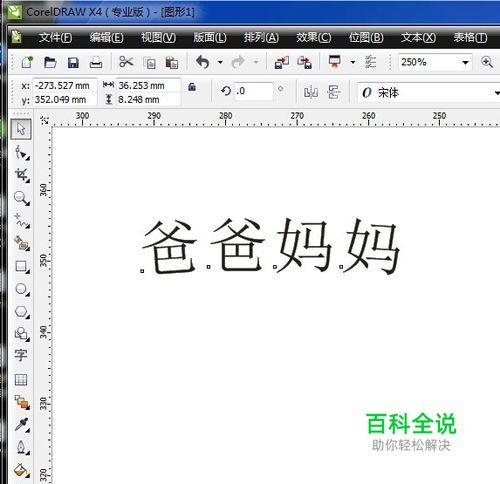500x484 pixels.
Task: Select the Fill bucket tool
Action: point(22,470)
